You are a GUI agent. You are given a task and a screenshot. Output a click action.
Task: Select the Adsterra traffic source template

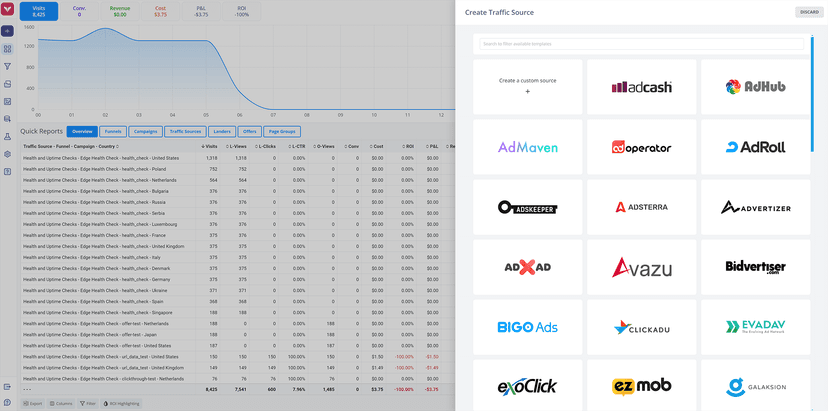tap(642, 207)
